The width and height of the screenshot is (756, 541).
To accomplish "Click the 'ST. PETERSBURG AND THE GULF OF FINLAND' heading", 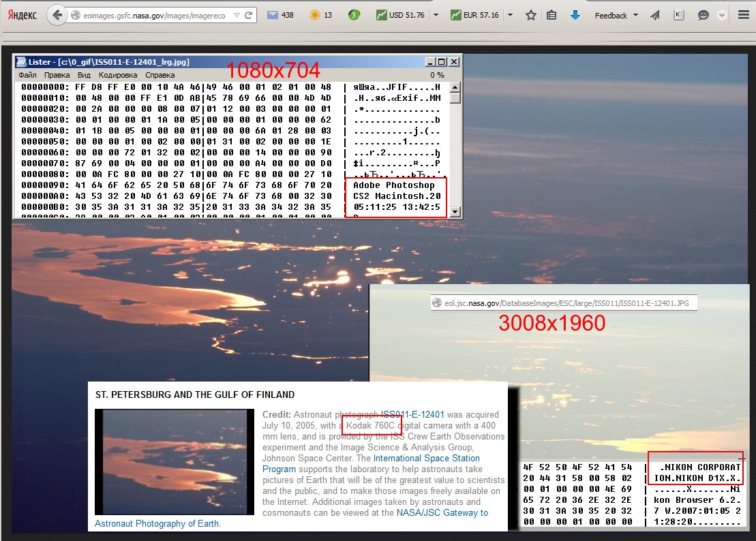I will 195,395.
